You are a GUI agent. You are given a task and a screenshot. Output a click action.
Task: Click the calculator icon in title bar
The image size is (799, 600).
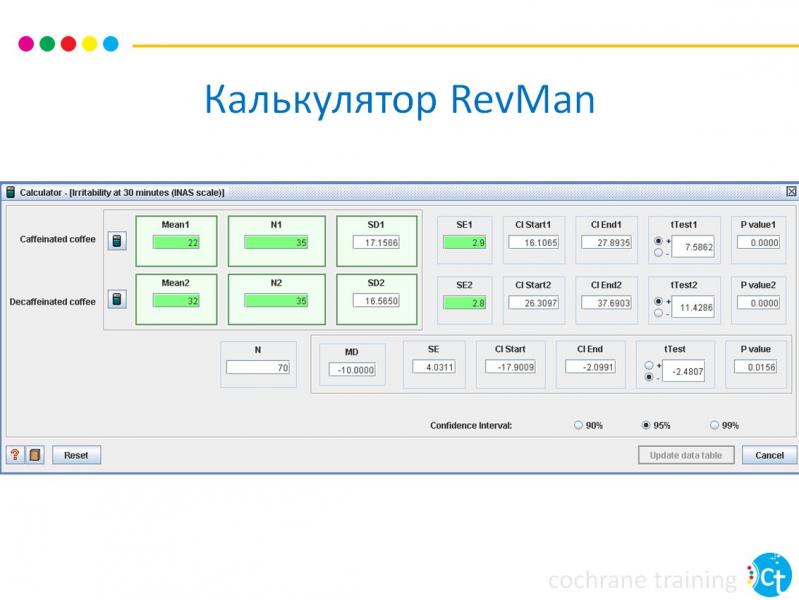tap(10, 192)
